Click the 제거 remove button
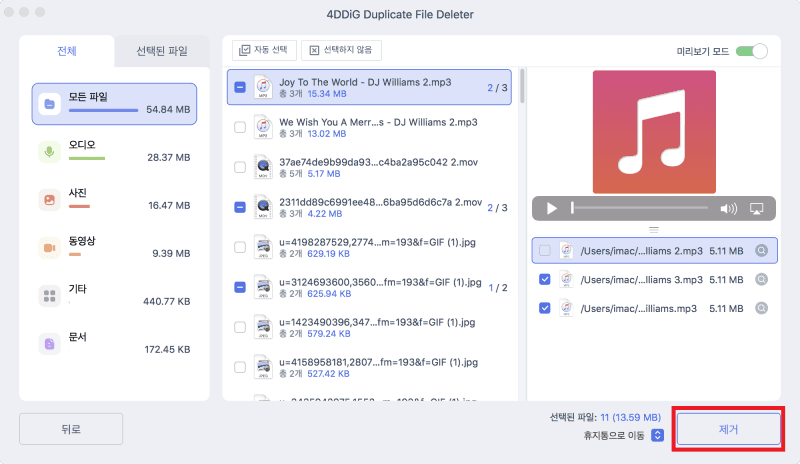Viewport: 800px width, 464px height. (728, 428)
